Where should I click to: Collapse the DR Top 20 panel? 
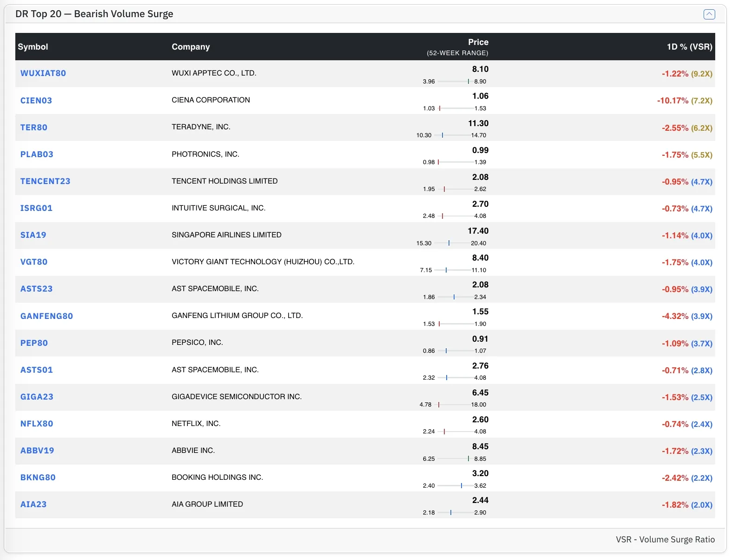click(x=709, y=14)
